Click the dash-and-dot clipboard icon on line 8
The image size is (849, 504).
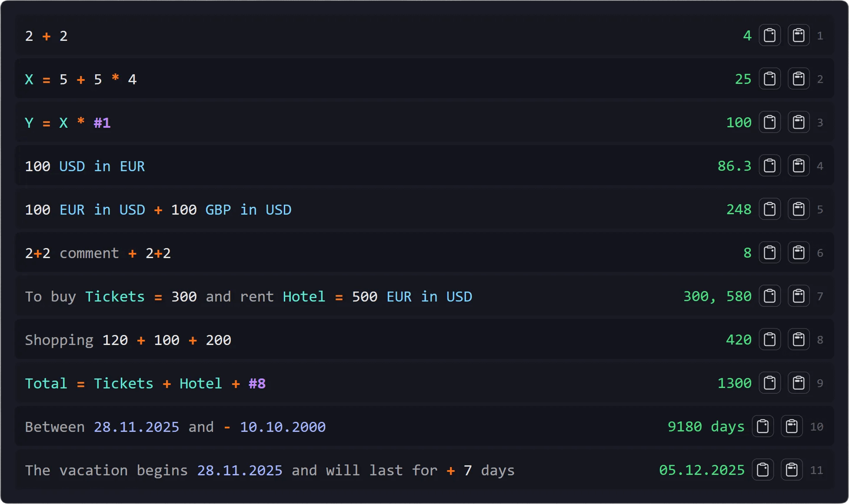pos(799,339)
